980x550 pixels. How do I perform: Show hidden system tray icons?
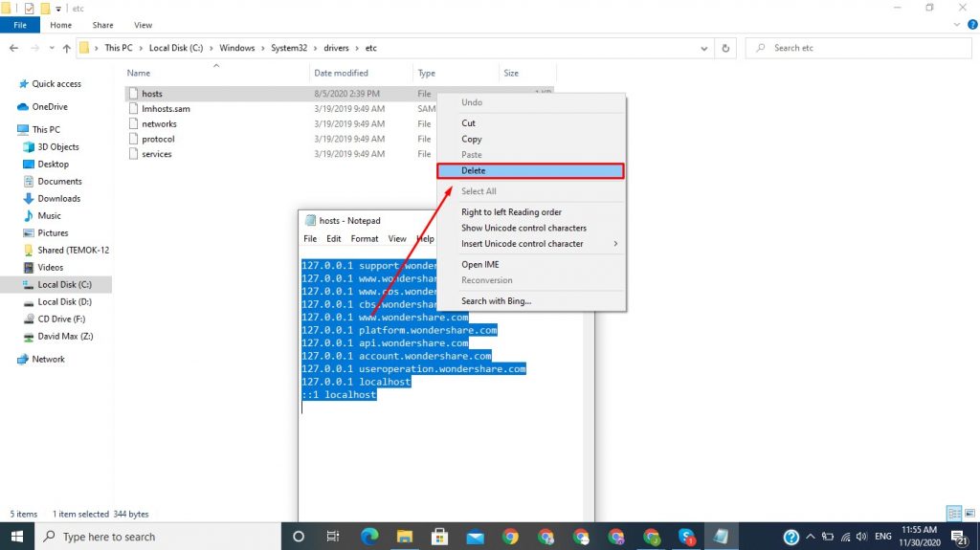[x=809, y=537]
